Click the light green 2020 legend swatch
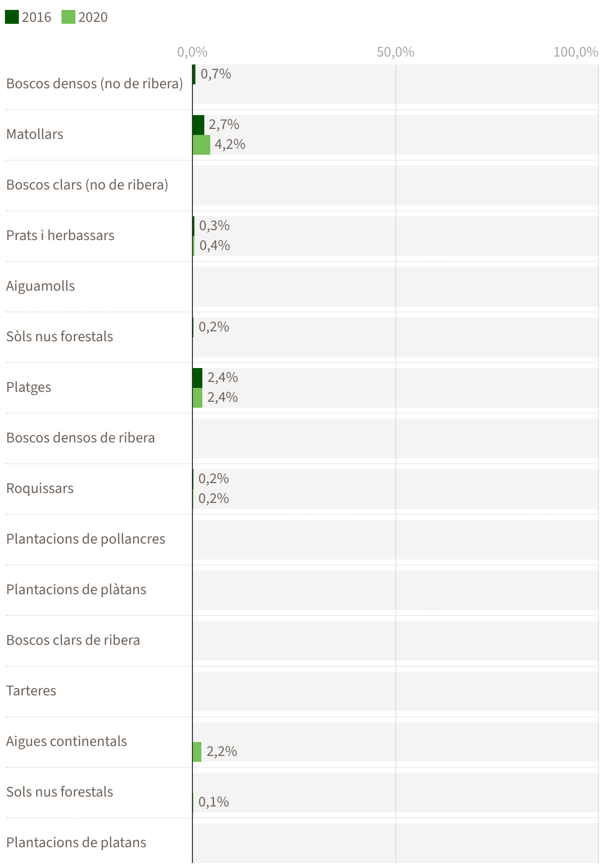Viewport: 605px width, 868px height. tap(68, 17)
